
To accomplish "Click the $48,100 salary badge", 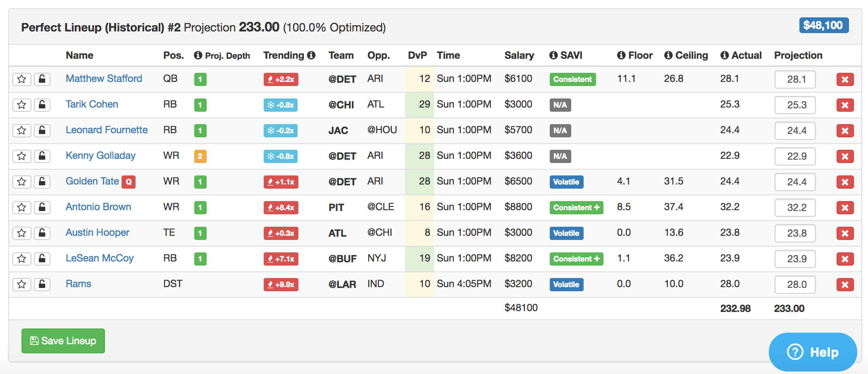I will point(824,25).
